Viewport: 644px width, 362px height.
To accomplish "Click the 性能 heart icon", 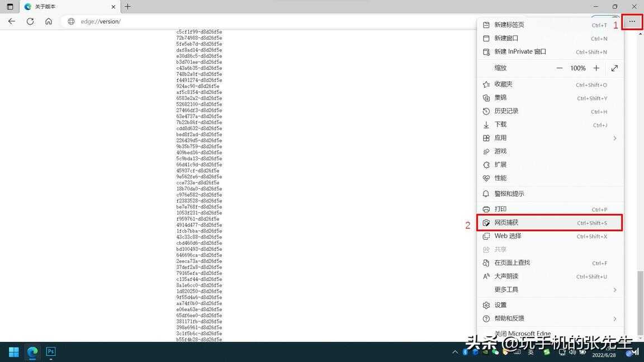I will click(x=486, y=178).
